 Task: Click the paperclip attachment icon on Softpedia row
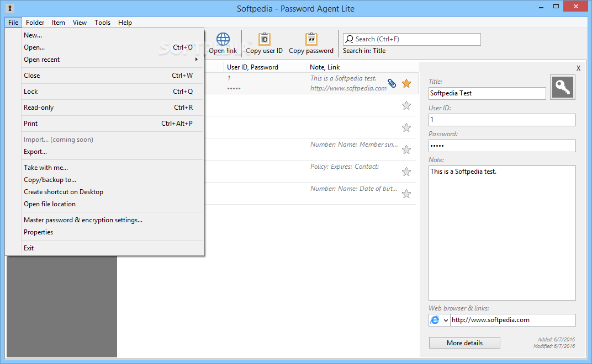click(x=392, y=83)
